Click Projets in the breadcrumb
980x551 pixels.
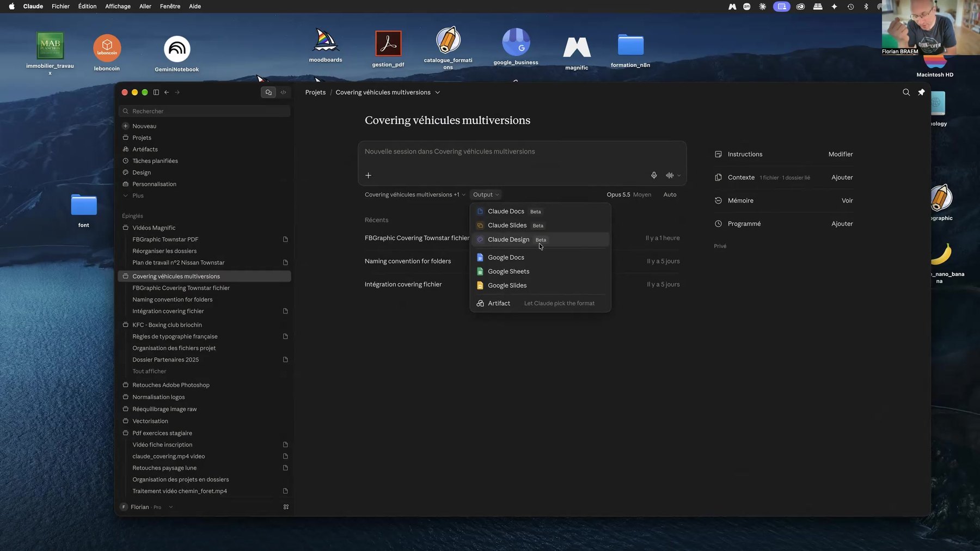click(x=315, y=93)
